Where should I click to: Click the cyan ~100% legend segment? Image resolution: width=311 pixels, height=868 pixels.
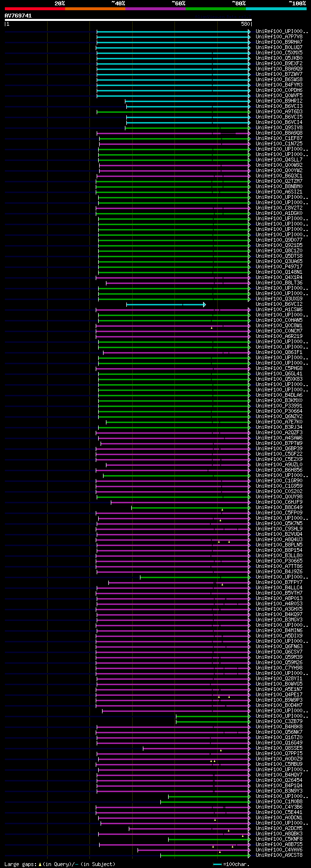coord(276,9)
